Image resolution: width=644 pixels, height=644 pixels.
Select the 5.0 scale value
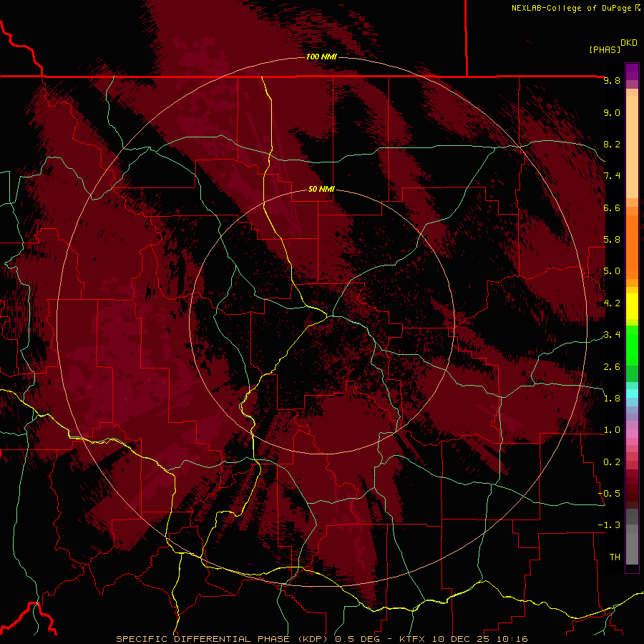pos(612,271)
